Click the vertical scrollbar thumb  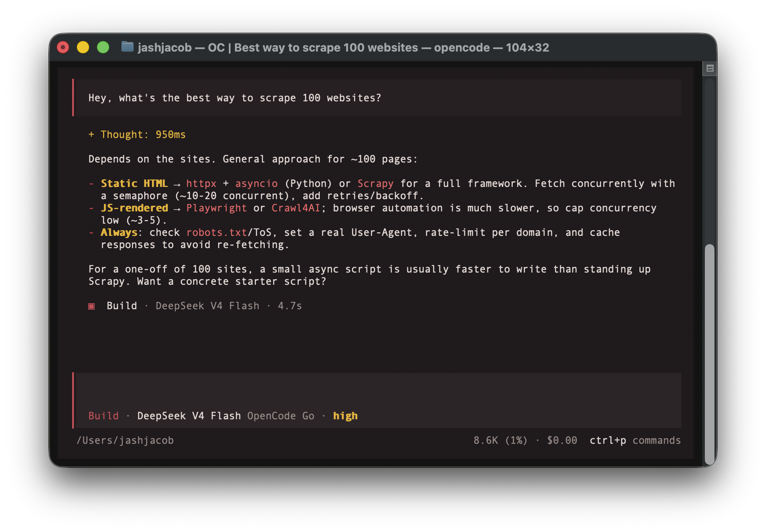(x=710, y=355)
